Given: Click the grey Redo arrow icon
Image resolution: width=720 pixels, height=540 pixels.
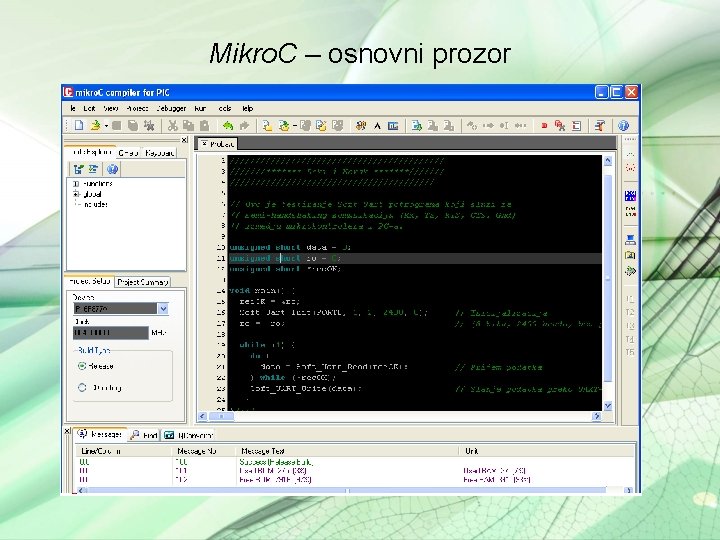Looking at the screenshot, I should 244,125.
